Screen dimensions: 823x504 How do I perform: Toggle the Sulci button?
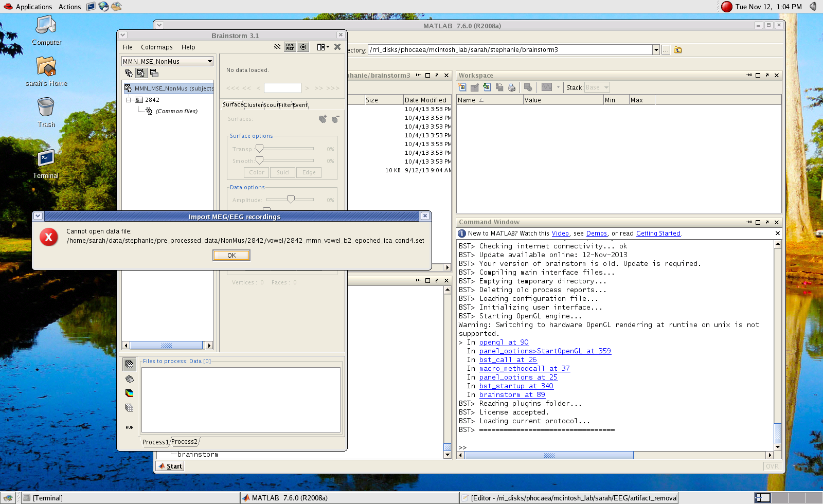283,172
